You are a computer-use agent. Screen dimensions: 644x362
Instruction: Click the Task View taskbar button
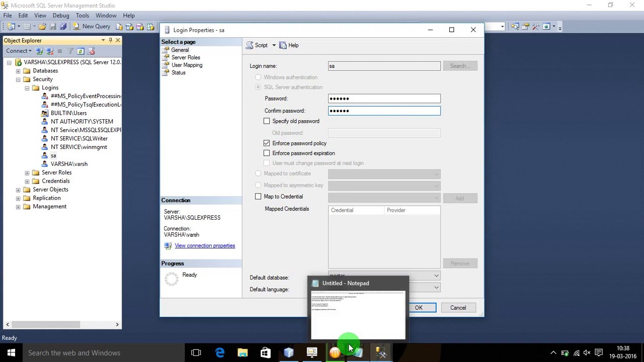196,353
